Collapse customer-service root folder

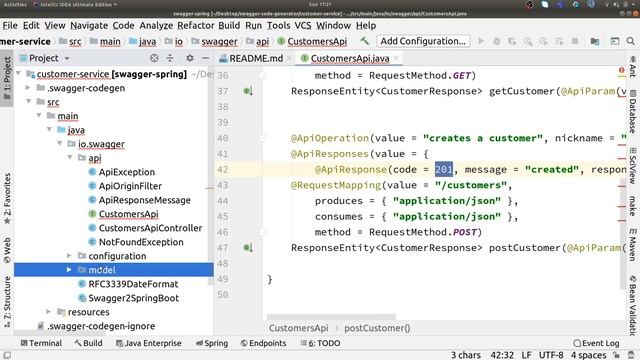(x=19, y=74)
